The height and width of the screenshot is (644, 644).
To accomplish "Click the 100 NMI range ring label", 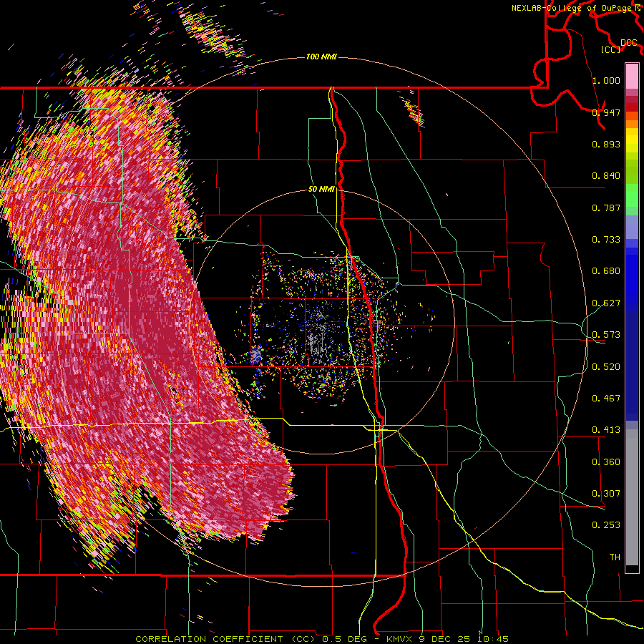I will pyautogui.click(x=321, y=57).
